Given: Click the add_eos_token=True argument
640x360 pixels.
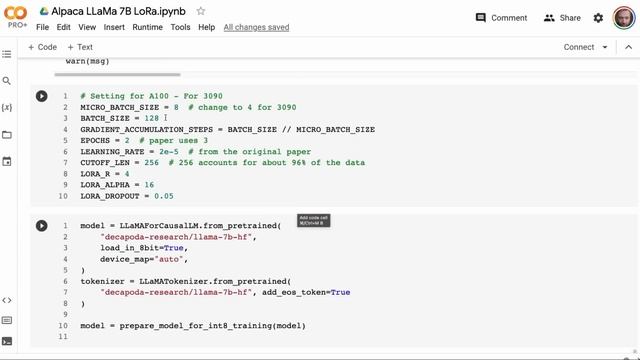Looking at the screenshot, I should (x=306, y=292).
